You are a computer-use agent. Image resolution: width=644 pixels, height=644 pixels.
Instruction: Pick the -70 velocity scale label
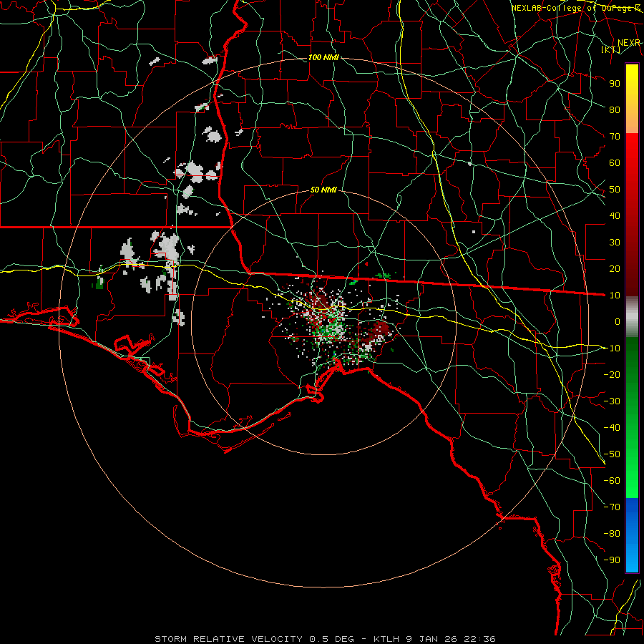click(x=612, y=507)
